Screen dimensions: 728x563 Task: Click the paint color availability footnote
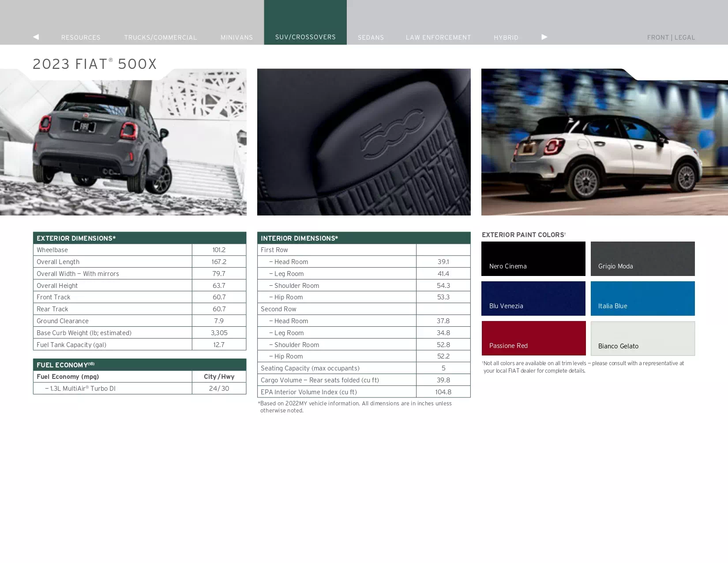[583, 367]
